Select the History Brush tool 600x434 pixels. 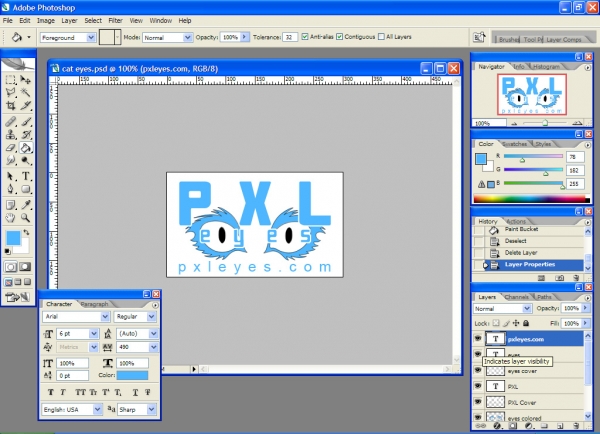(x=25, y=135)
